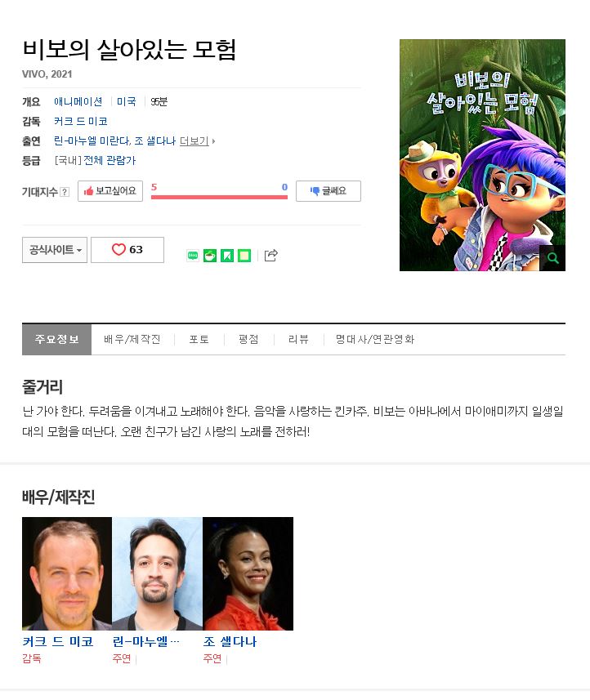
Task: Open director 커크 드 미코 link in info
Action: (x=81, y=122)
